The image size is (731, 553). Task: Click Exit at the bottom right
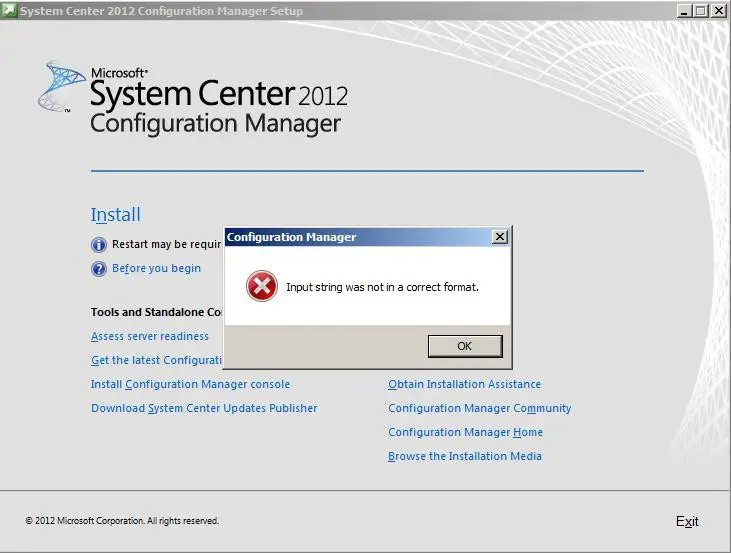[687, 521]
